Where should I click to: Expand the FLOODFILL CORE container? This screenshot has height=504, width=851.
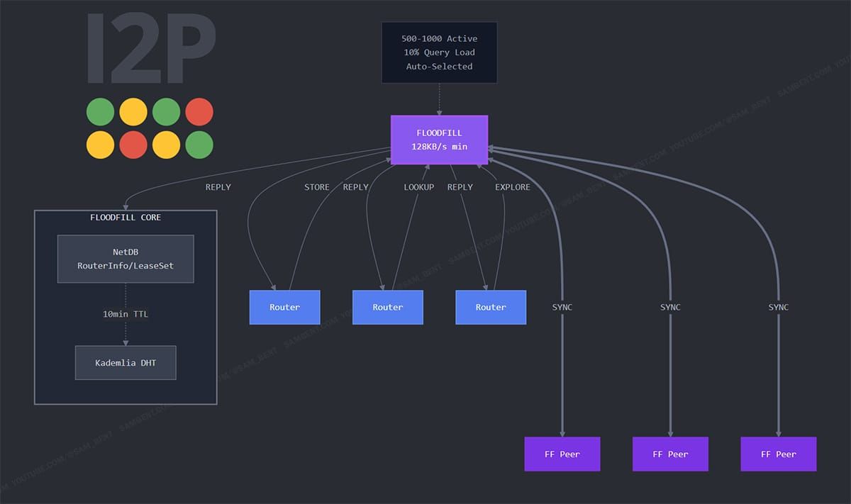point(125,218)
